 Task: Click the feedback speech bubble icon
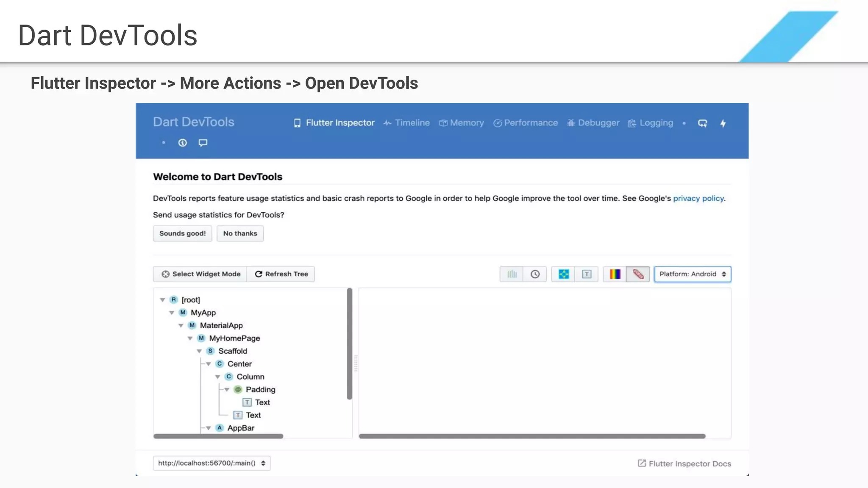[x=203, y=143]
